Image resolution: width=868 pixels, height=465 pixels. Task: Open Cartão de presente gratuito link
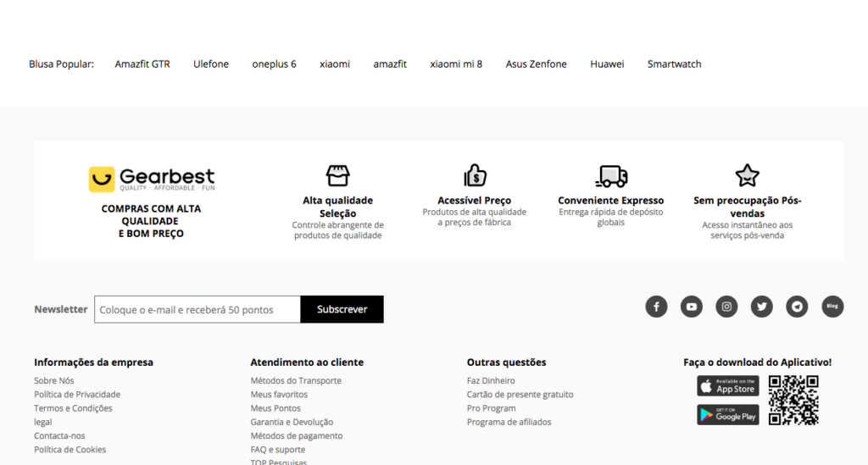520,394
